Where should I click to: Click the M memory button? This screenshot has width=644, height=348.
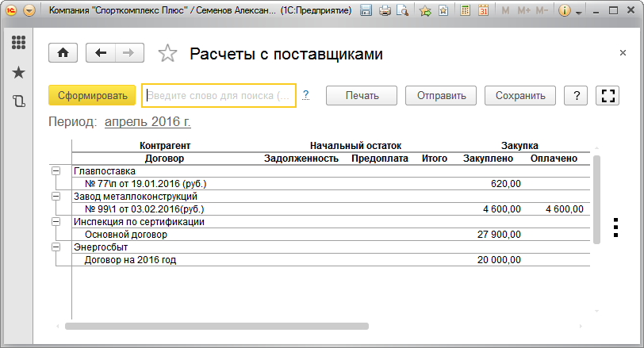[505, 10]
